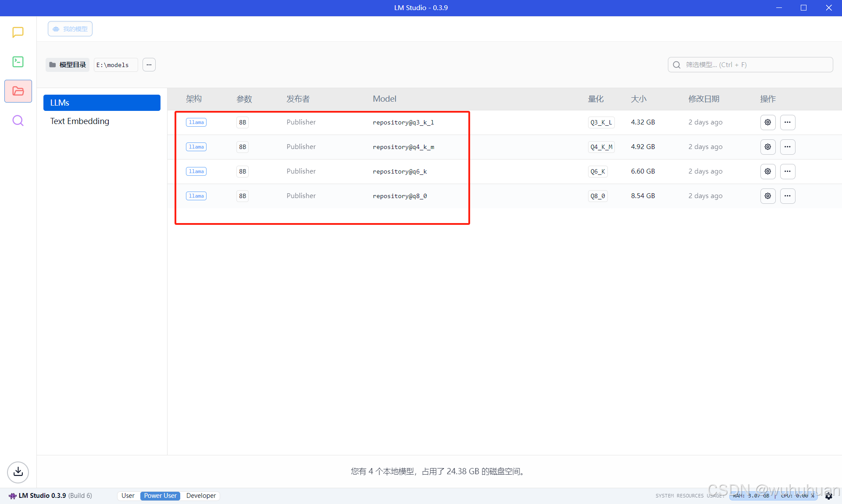Open the Chat sidebar icon
Image resolution: width=842 pixels, height=504 pixels.
click(x=18, y=32)
